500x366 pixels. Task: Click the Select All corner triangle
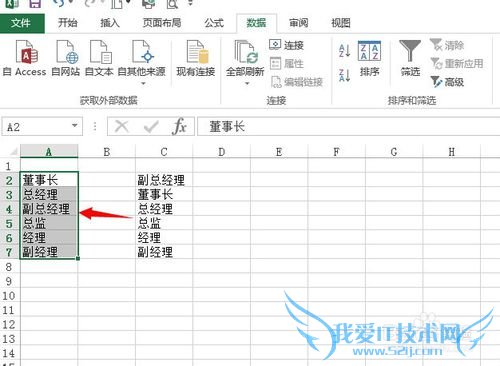pyautogui.click(x=13, y=152)
